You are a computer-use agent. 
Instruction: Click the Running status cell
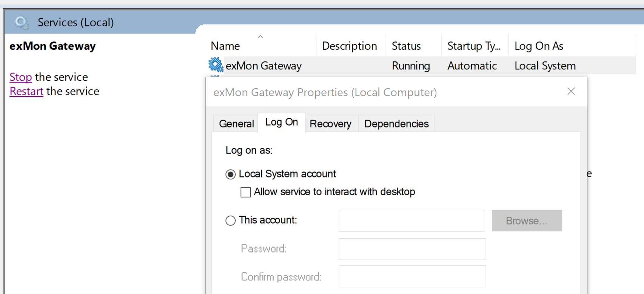tap(411, 66)
